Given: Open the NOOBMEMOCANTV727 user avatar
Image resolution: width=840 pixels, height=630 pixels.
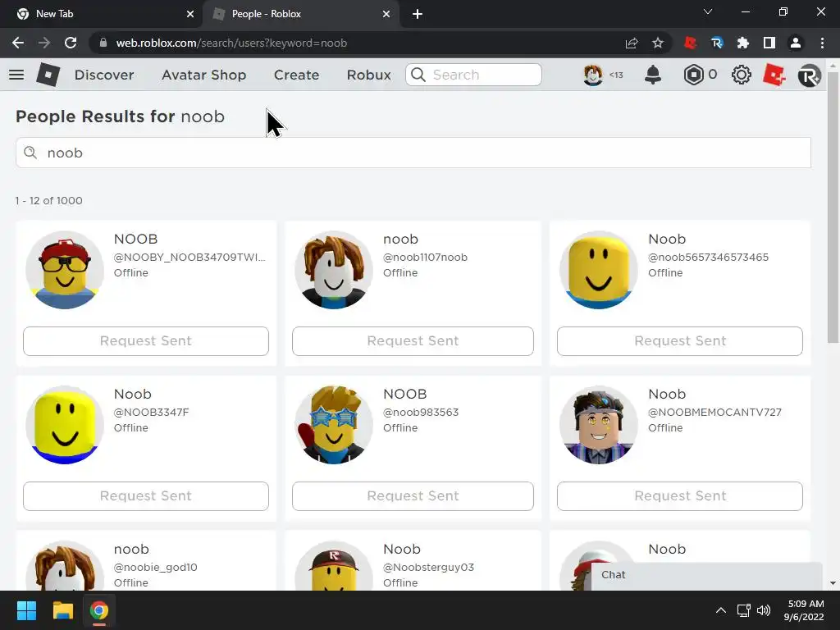Looking at the screenshot, I should pyautogui.click(x=598, y=425).
